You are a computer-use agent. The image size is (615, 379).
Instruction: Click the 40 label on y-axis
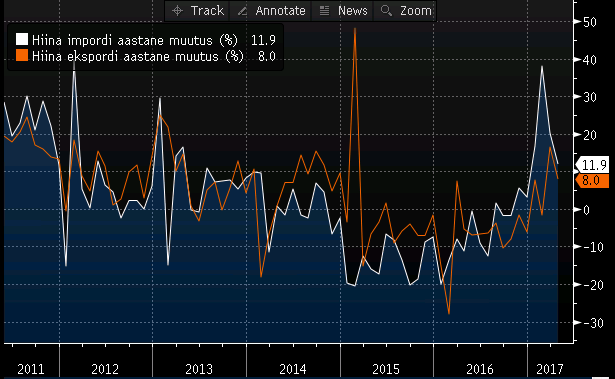pyautogui.click(x=590, y=60)
